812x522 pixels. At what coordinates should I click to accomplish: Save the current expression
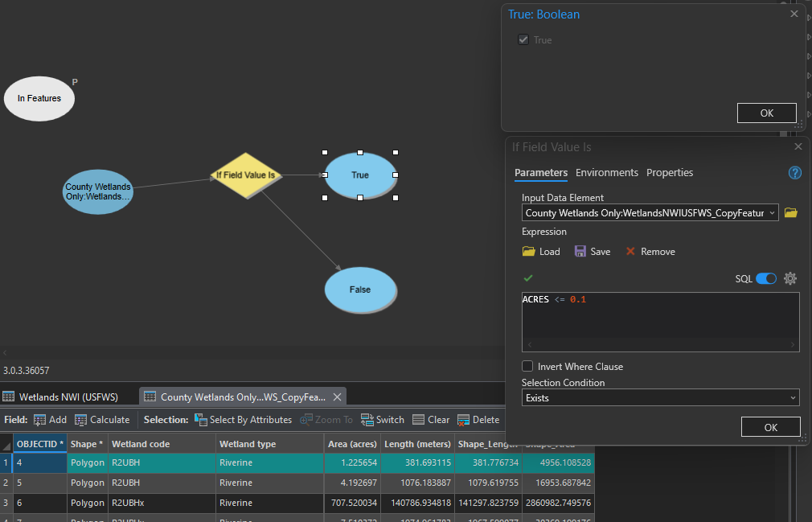pos(593,251)
